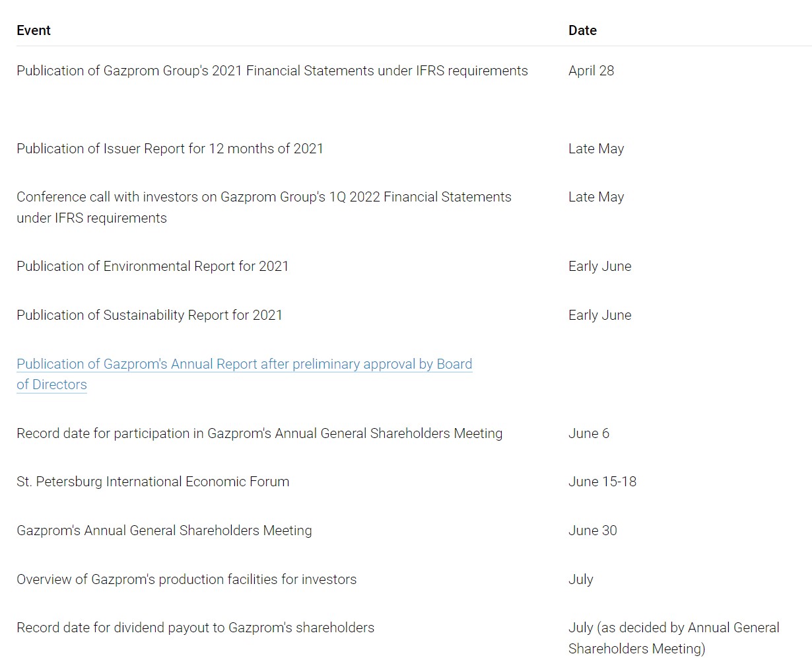Screen dimensions: 812x658
Task: Click the shareholders meeting participation record date event
Action: click(259, 433)
